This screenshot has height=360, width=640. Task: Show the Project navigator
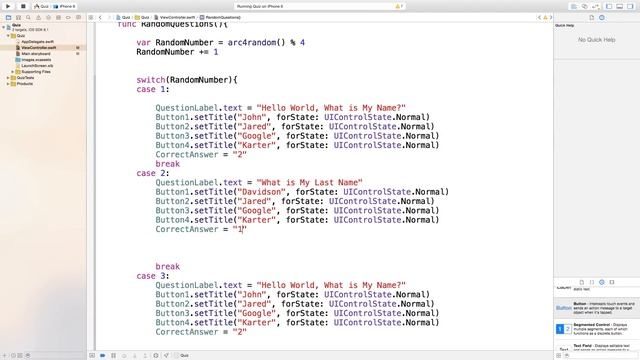click(x=8, y=18)
